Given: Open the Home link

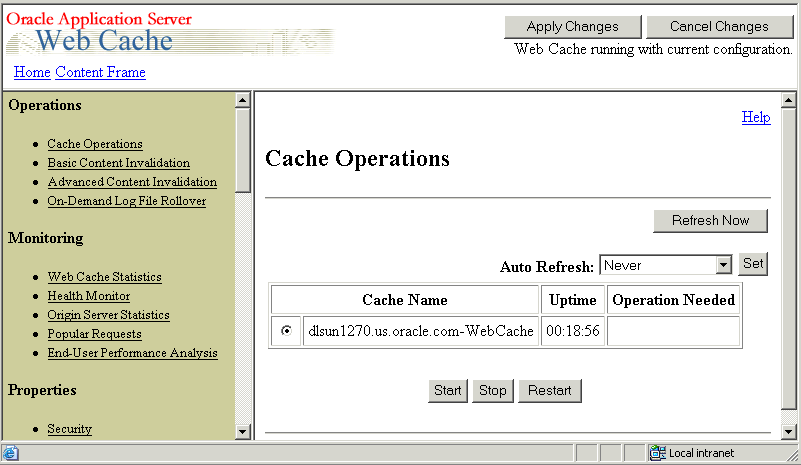Looking at the screenshot, I should (x=32, y=72).
